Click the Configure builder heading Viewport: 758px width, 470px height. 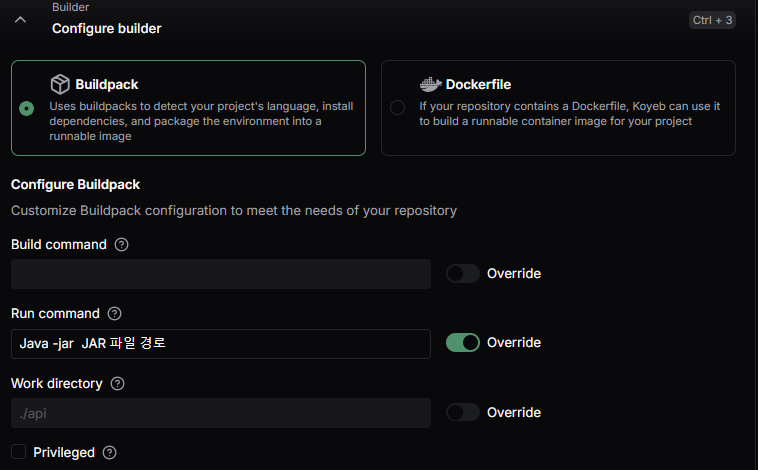point(107,29)
